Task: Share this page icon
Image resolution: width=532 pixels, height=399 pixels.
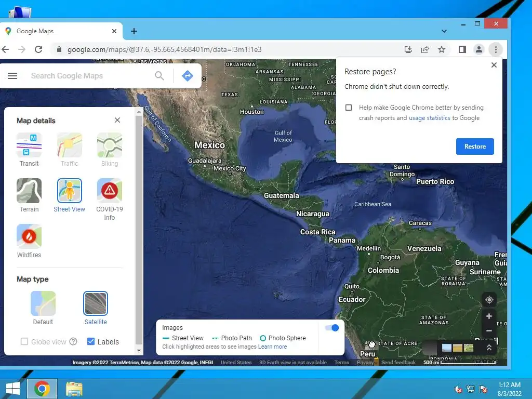Action: [425, 49]
